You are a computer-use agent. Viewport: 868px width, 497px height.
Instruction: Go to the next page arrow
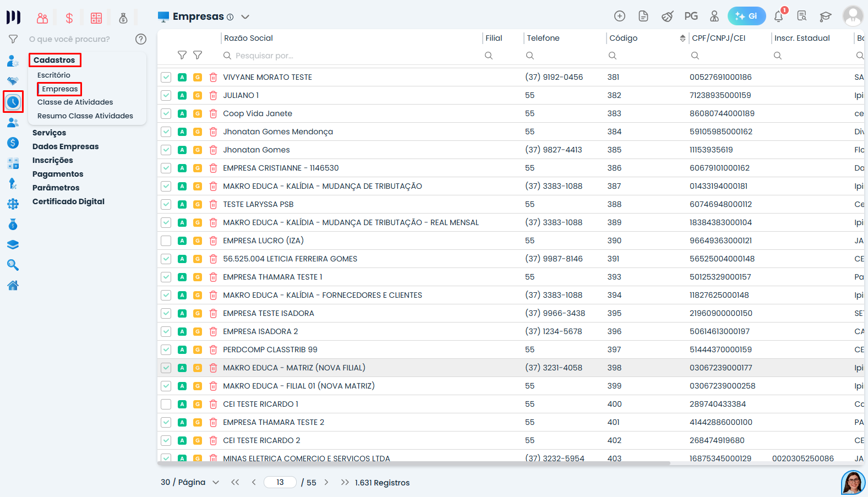[326, 482]
